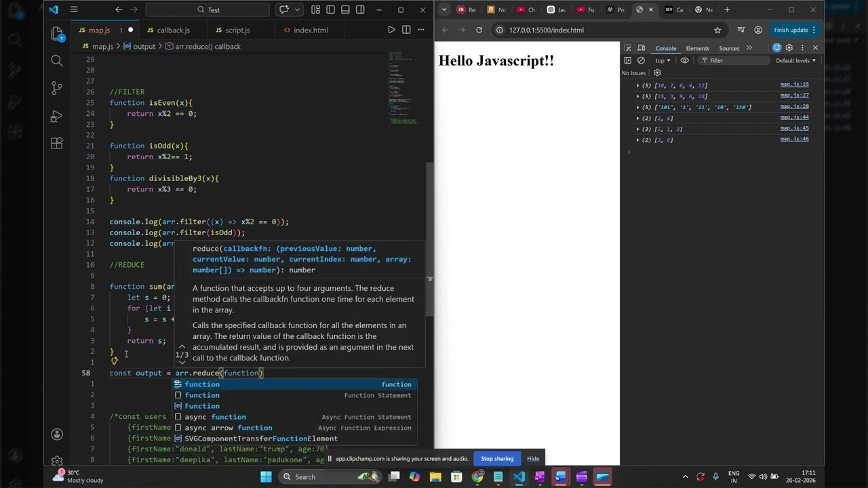868x488 pixels.
Task: Open the Accounts menu in VS Code
Action: pos(57,434)
